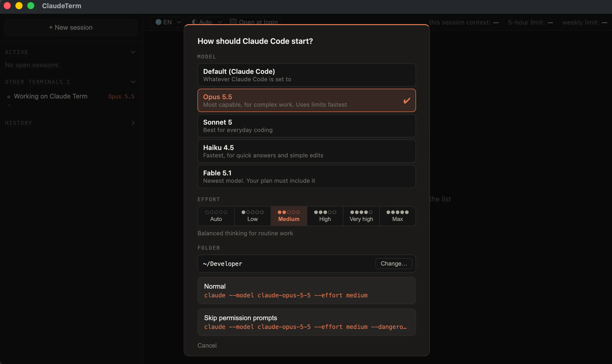Select the Opus 5.5 model option
612x364 pixels.
pyautogui.click(x=307, y=100)
